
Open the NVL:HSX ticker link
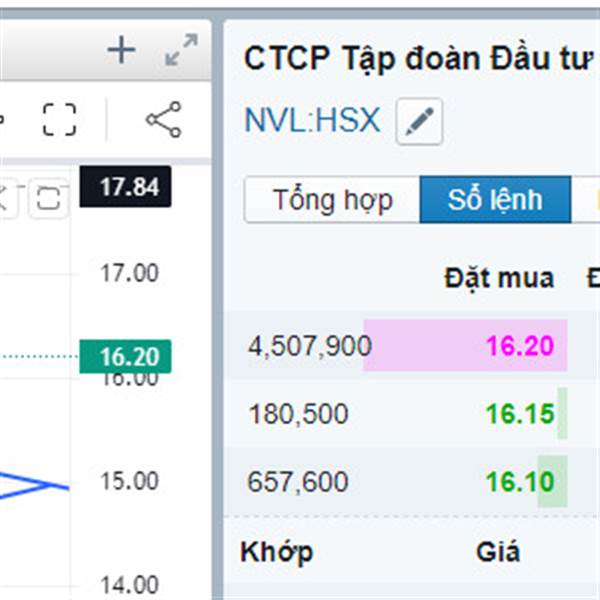click(x=312, y=120)
